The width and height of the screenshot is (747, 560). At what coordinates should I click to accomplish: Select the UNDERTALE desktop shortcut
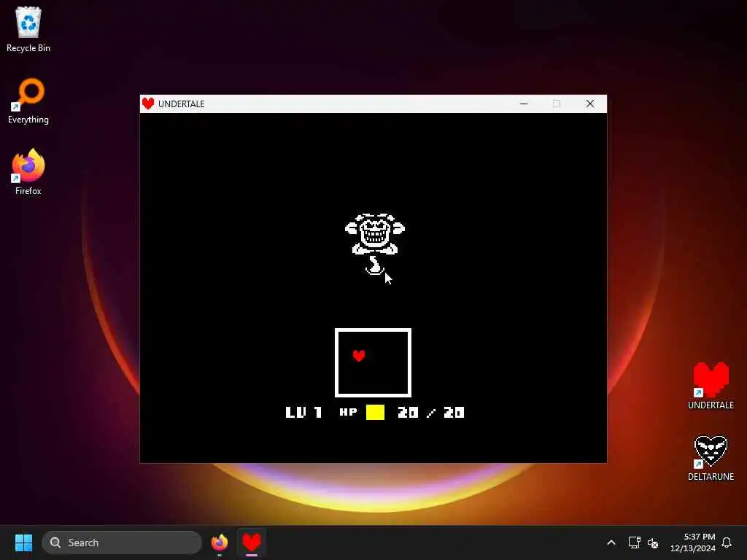pos(711,386)
